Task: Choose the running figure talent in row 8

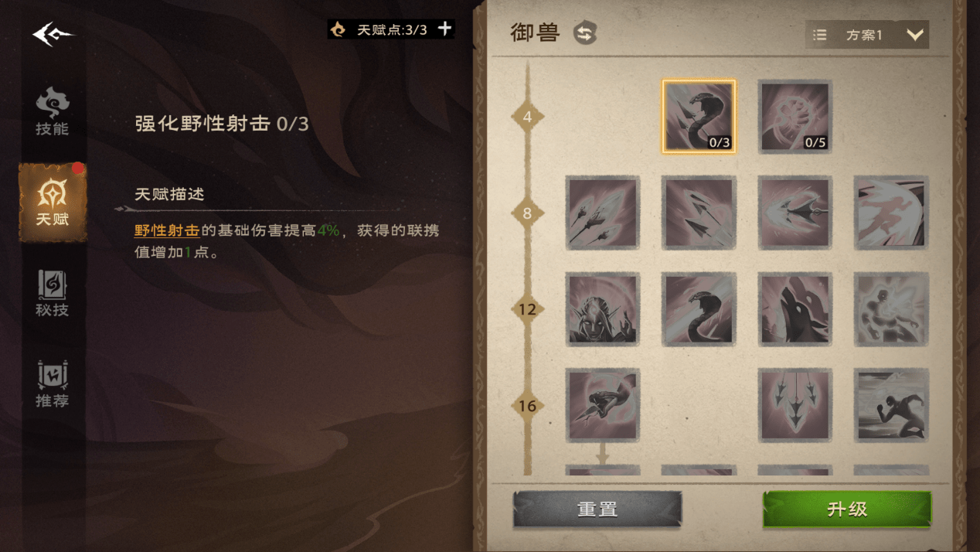Action: pyautogui.click(x=891, y=213)
